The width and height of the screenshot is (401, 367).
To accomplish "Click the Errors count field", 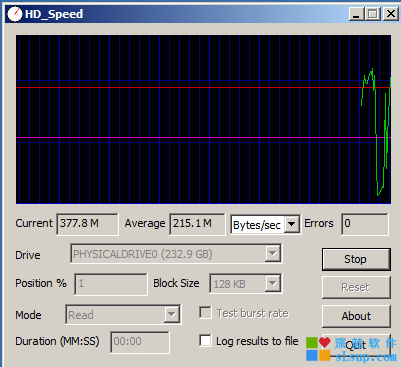I will point(365,224).
